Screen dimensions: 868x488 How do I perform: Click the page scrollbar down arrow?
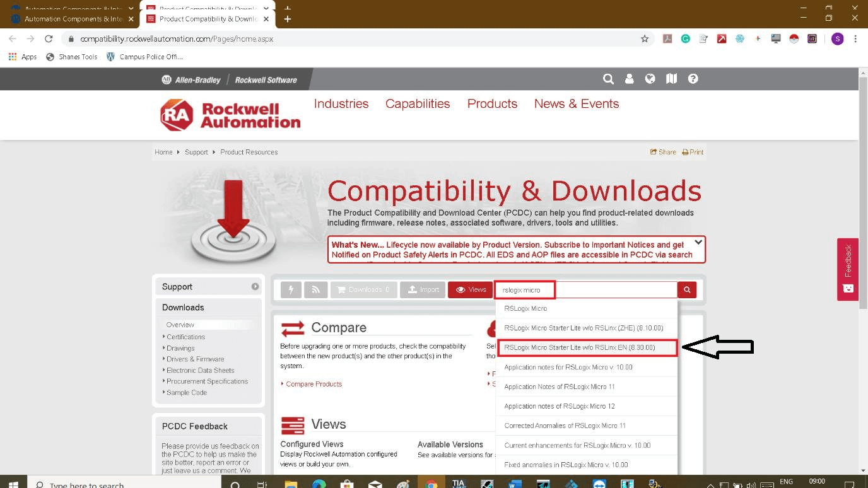click(863, 470)
